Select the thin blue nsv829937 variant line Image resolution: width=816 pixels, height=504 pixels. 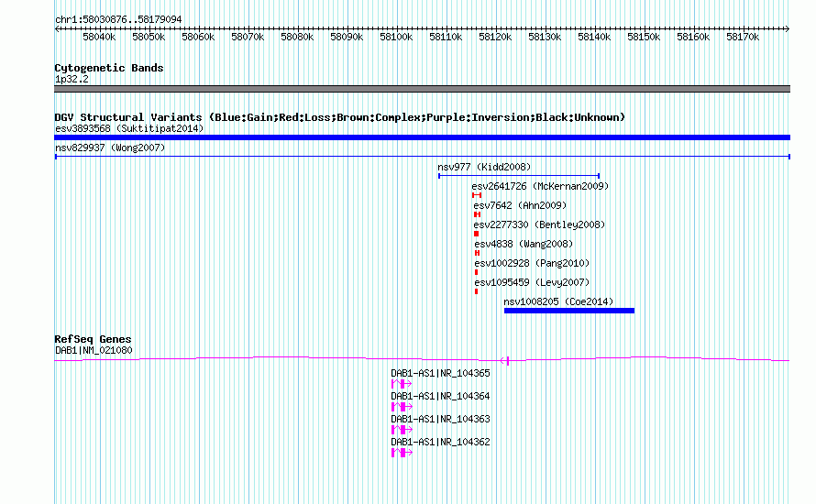click(422, 157)
